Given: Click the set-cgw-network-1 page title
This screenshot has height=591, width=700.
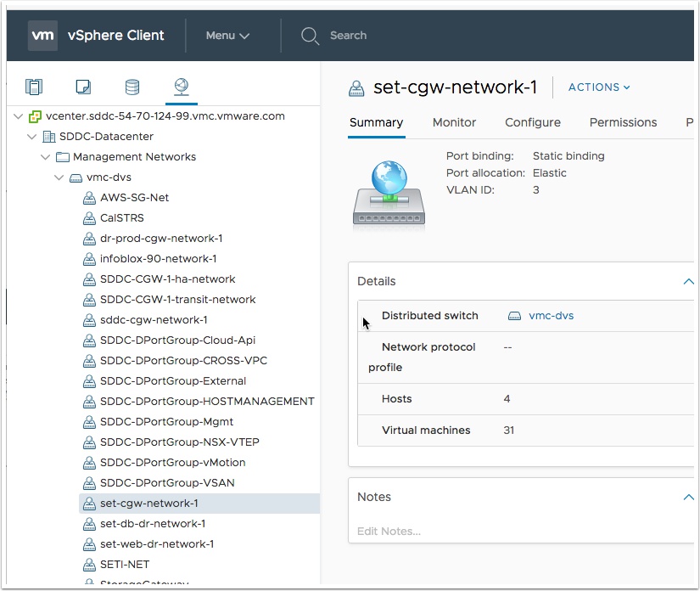Looking at the screenshot, I should click(x=455, y=87).
